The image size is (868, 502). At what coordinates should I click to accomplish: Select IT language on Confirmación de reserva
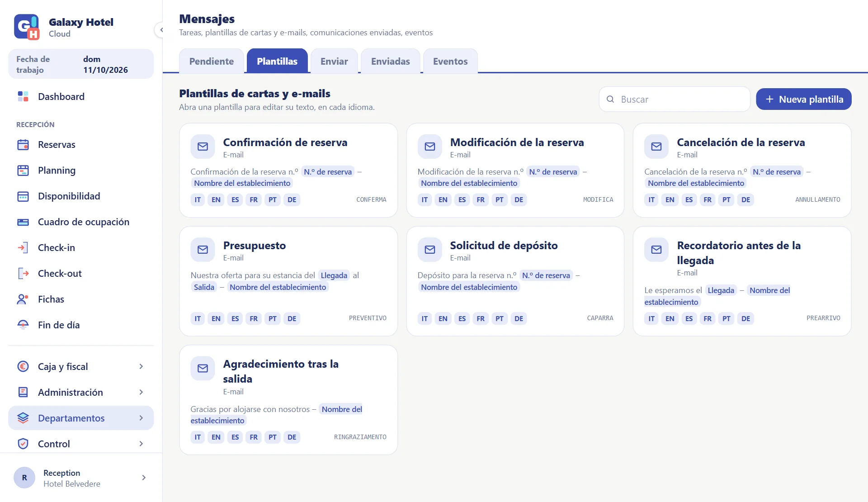(198, 199)
